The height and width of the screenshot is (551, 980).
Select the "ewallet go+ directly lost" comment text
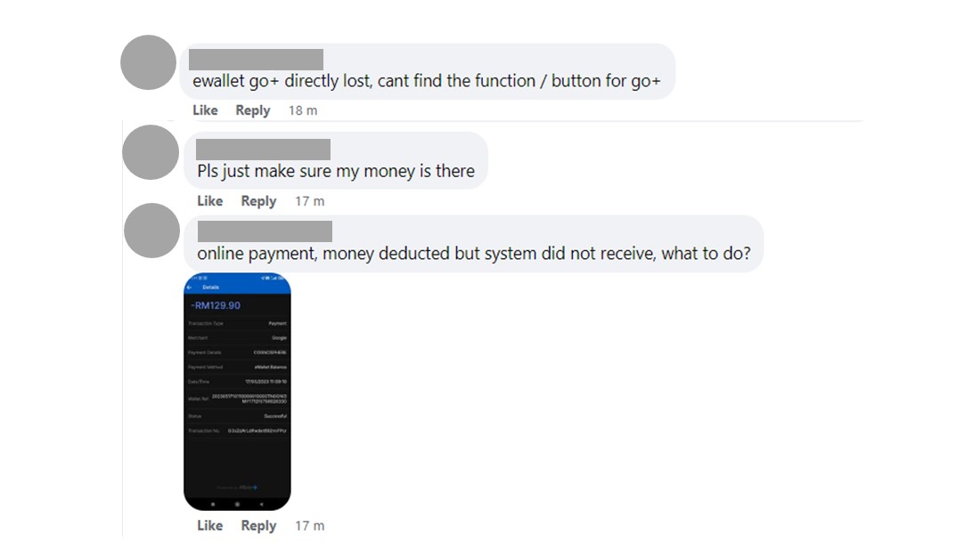[x=426, y=81]
